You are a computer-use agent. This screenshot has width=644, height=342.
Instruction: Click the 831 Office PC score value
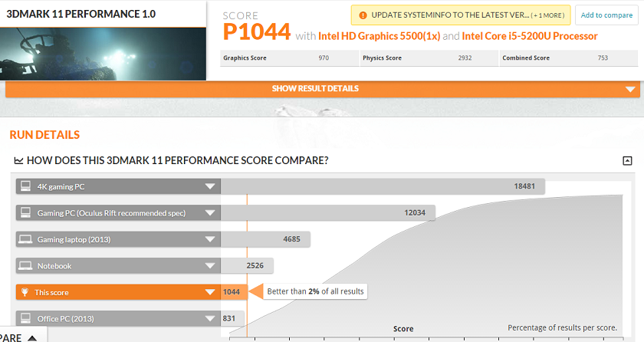(x=228, y=318)
